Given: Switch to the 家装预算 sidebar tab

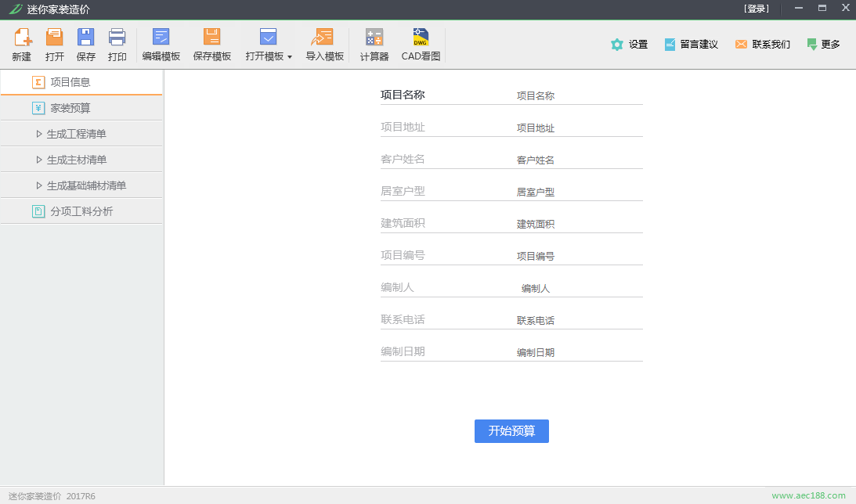Looking at the screenshot, I should (x=70, y=108).
